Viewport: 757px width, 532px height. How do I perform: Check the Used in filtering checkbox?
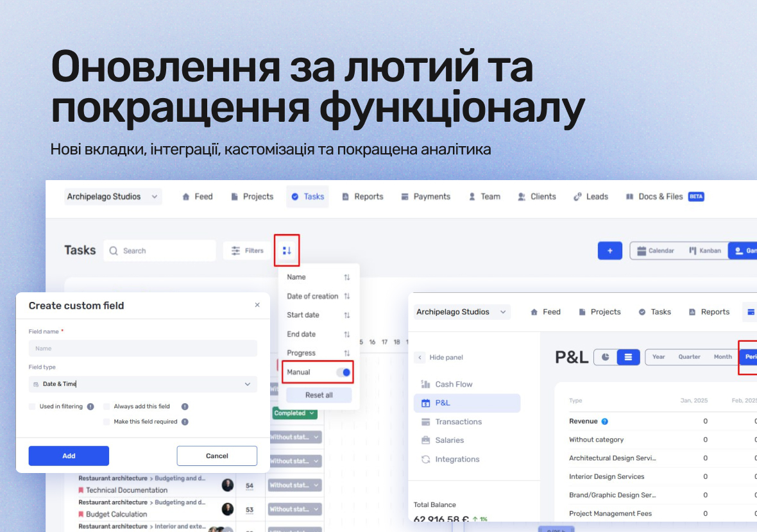tap(32, 406)
